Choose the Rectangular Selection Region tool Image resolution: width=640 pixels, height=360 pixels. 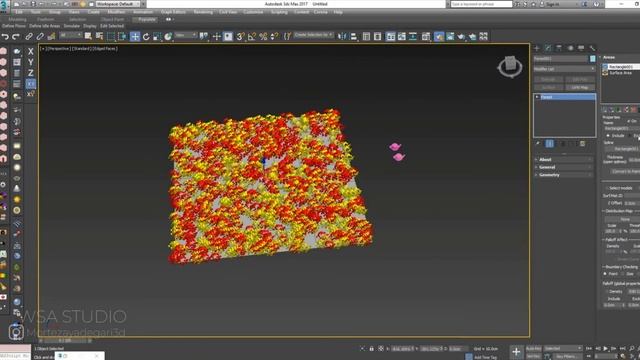click(x=111, y=37)
